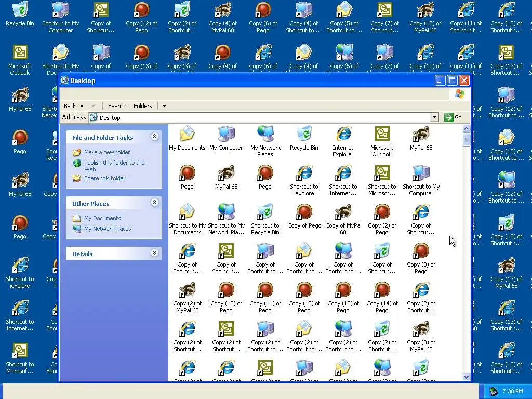532x399 pixels.
Task: Select Copy (6) of Pego on top desktop row
Action: [x=263, y=17]
